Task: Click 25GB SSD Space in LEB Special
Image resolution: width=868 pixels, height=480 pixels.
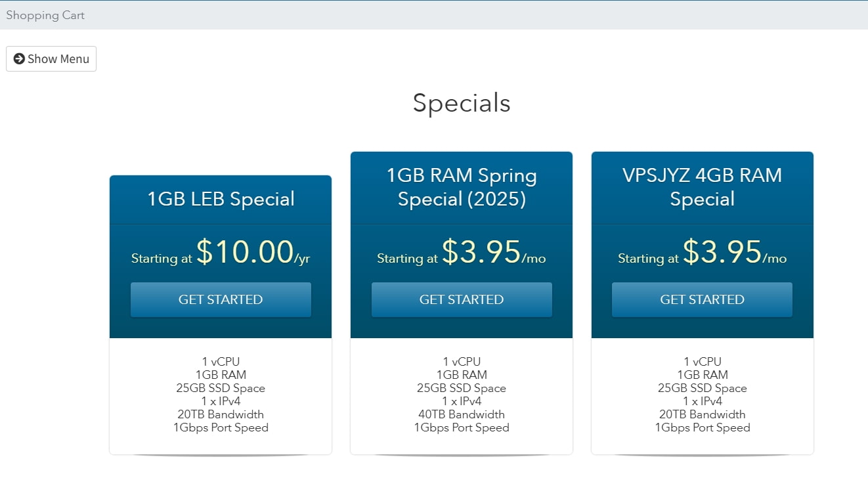Action: [x=221, y=388]
